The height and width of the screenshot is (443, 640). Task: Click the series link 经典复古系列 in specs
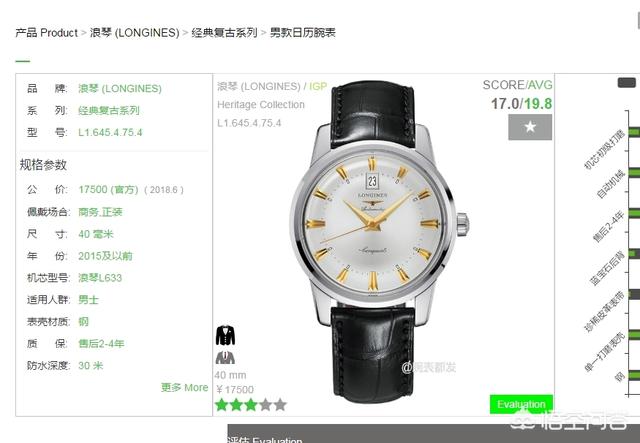[x=109, y=111]
